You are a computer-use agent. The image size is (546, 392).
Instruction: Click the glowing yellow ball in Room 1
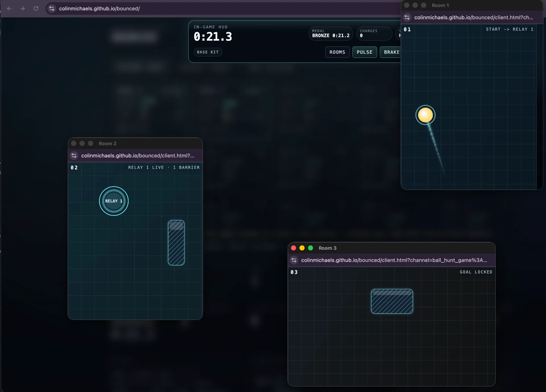tap(425, 115)
